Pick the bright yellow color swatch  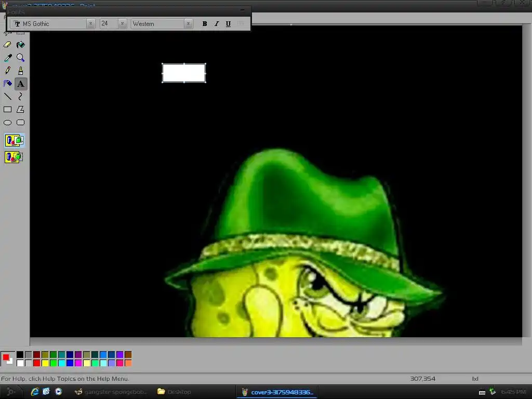click(x=45, y=363)
